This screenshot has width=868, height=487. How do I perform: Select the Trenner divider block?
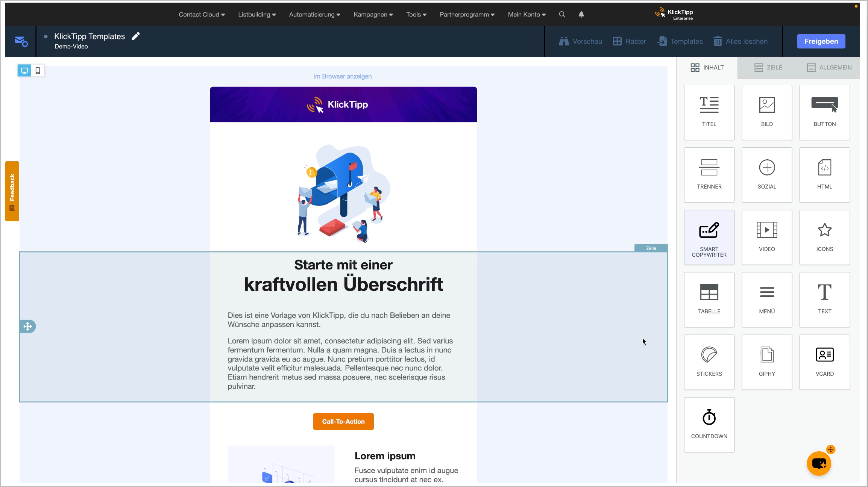709,175
